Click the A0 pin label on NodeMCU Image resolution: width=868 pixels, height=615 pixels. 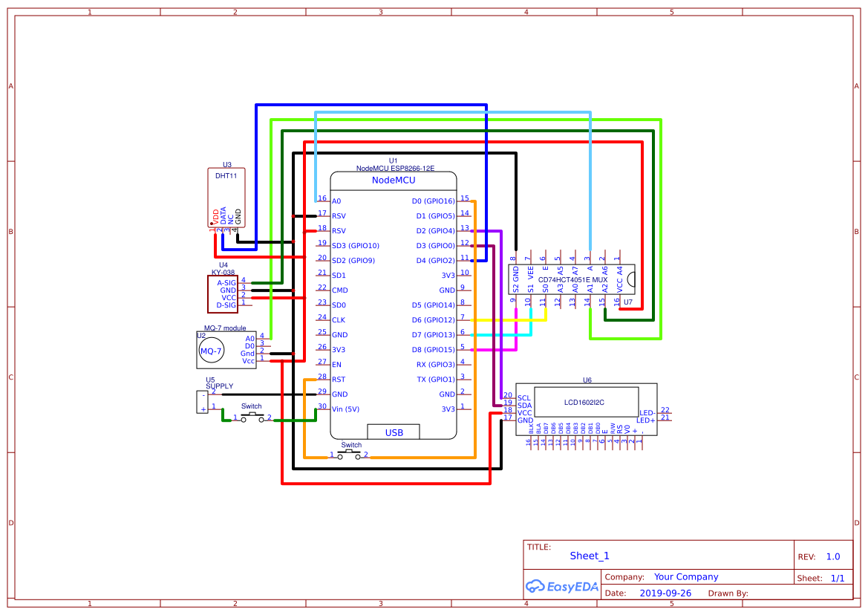(x=336, y=201)
